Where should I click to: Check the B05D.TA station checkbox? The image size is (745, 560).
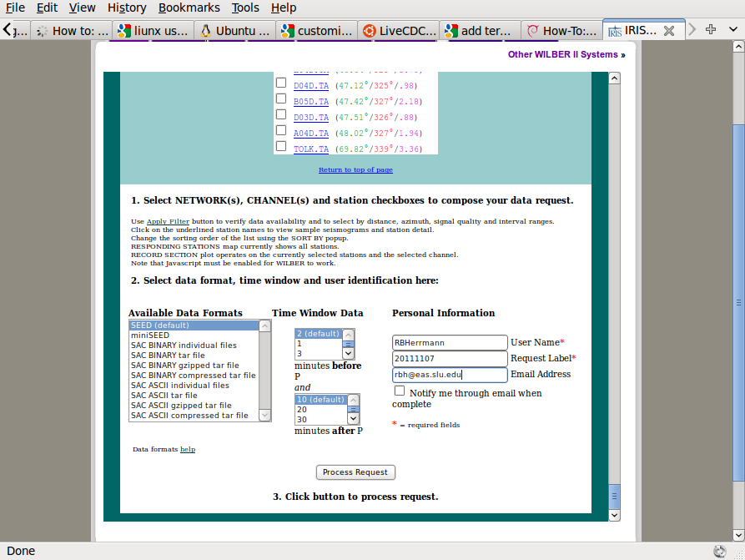281,98
